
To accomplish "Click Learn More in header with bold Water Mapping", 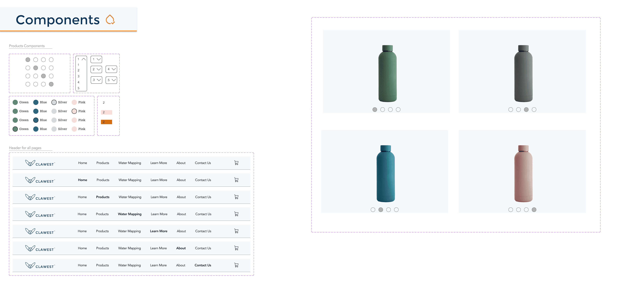I will 159,214.
